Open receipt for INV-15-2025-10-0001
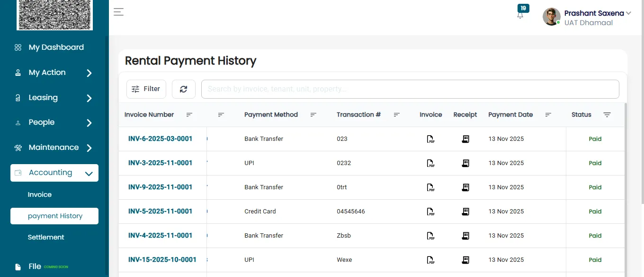644x277 pixels. point(465,260)
